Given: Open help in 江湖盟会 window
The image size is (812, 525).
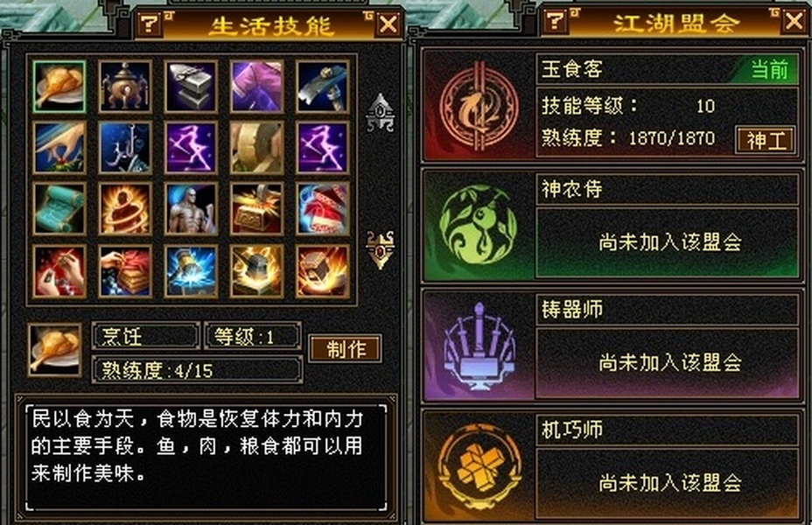Looking at the screenshot, I should pos(556,21).
